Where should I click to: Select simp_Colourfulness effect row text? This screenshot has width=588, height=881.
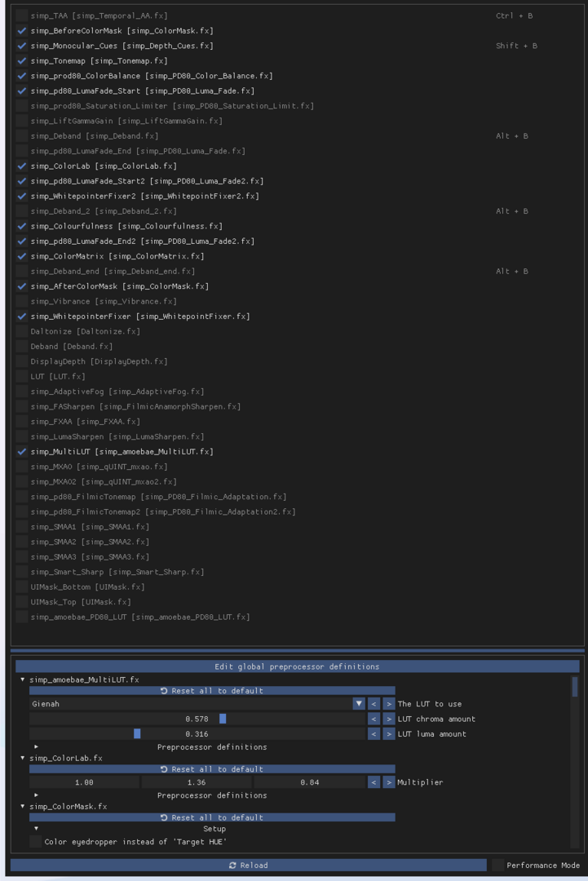(126, 227)
